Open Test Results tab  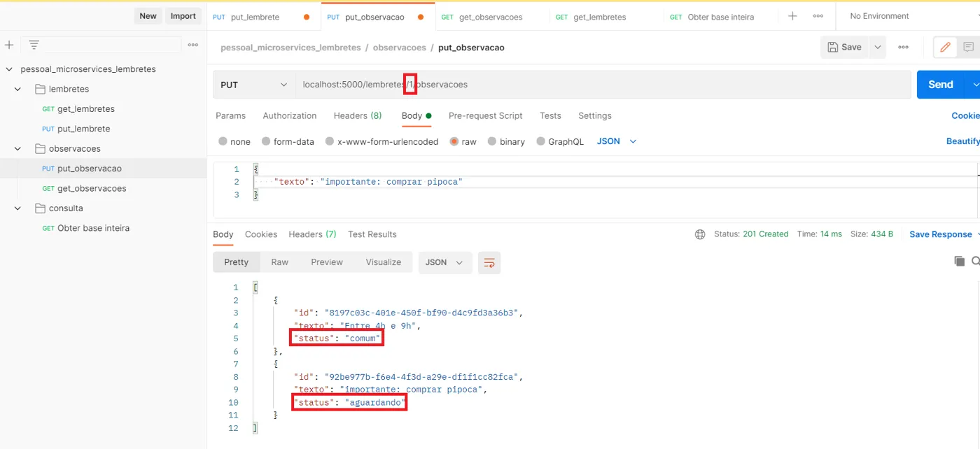pos(372,234)
